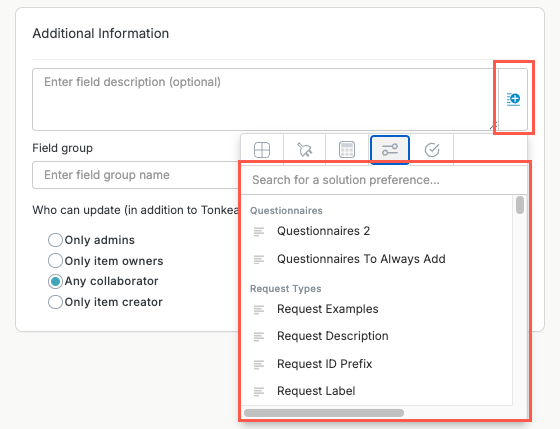Choose the Only item creator radio button
This screenshot has width=560, height=429.
(x=55, y=302)
